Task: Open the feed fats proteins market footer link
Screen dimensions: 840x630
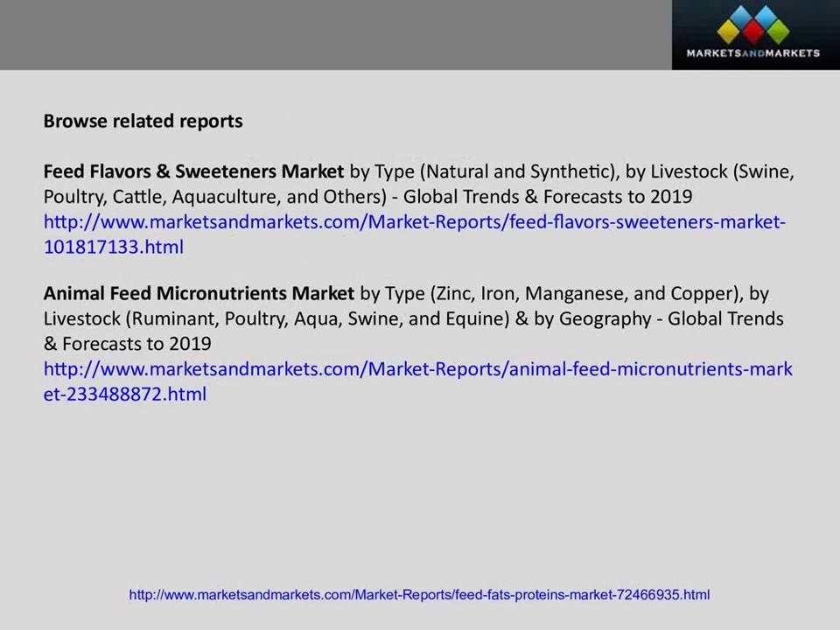Action: [419, 595]
